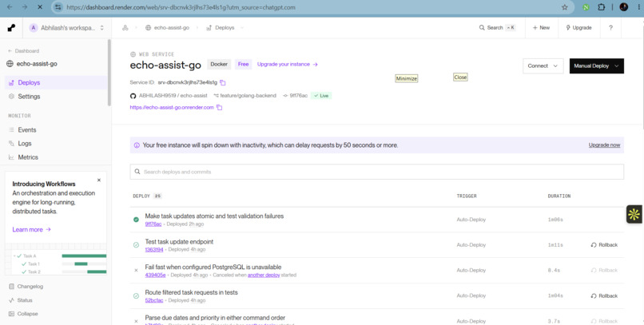This screenshot has width=644, height=325.
Task: Click Upgrade now in banner
Action: 604,145
